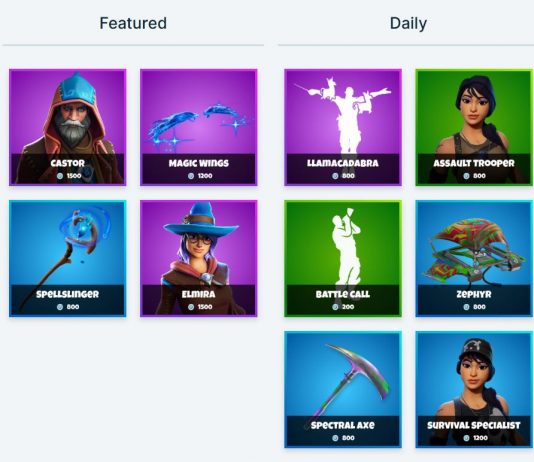Screen dimensions: 534x462
Task: Open the Elmira outfit card
Action: pos(199,258)
